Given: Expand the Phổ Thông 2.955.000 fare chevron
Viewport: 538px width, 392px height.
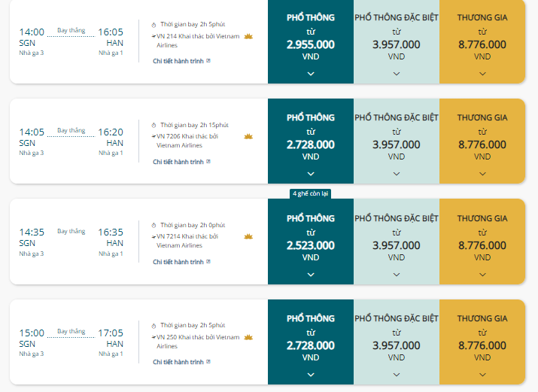Looking at the screenshot, I should (x=311, y=74).
